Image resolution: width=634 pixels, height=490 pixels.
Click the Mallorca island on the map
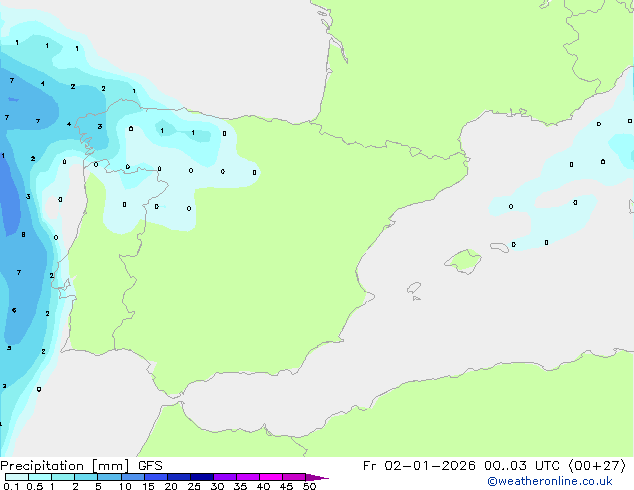coord(463,261)
